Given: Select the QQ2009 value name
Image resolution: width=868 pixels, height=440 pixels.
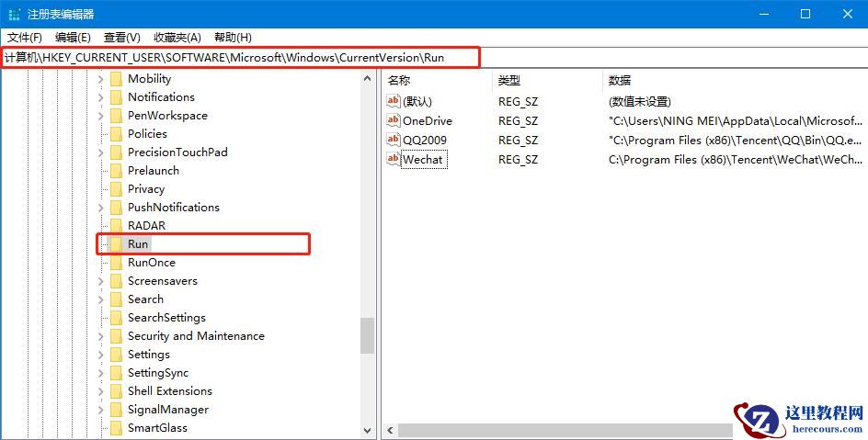Looking at the screenshot, I should [x=425, y=141].
